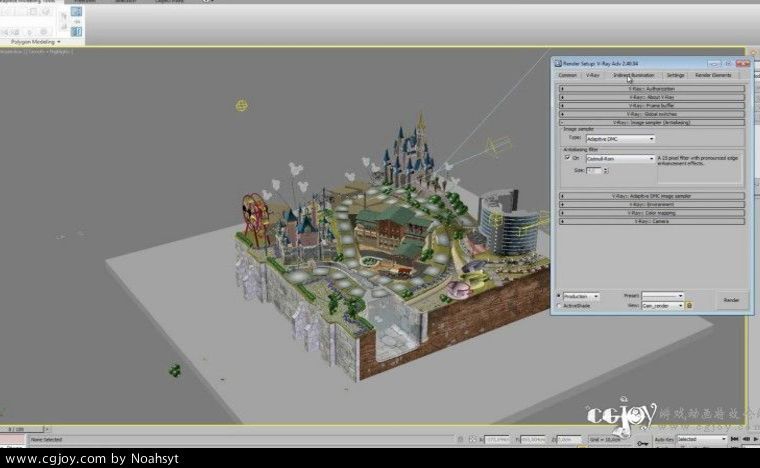Image resolution: width=760 pixels, height=468 pixels.
Task: Click the absolute mode transform type-in icon
Action: (473, 439)
